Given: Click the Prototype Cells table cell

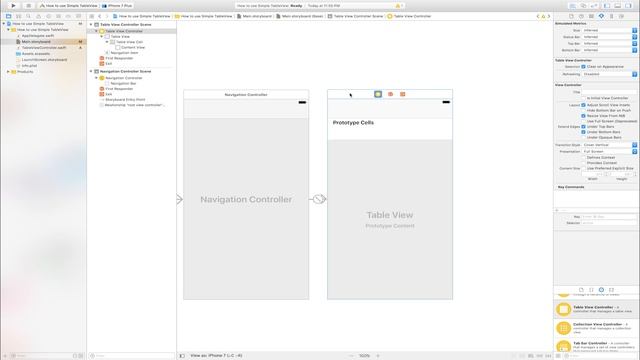Looking at the screenshot, I should coord(390,129).
